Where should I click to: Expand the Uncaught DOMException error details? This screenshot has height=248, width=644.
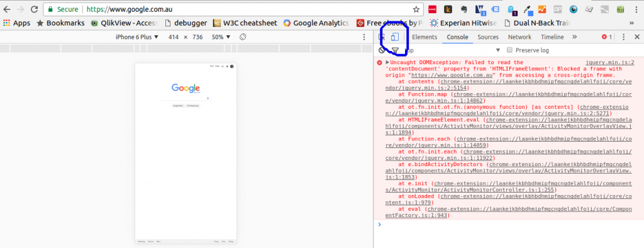pyautogui.click(x=387, y=62)
